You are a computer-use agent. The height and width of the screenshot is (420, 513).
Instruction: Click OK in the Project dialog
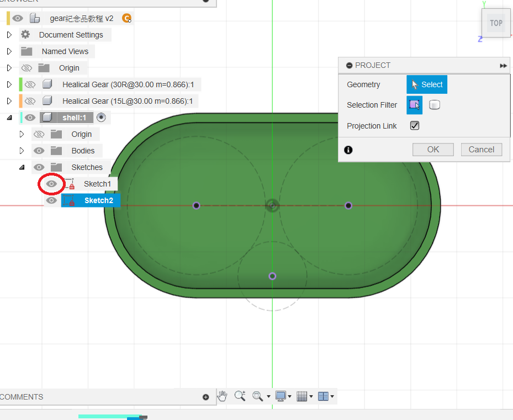pyautogui.click(x=433, y=150)
